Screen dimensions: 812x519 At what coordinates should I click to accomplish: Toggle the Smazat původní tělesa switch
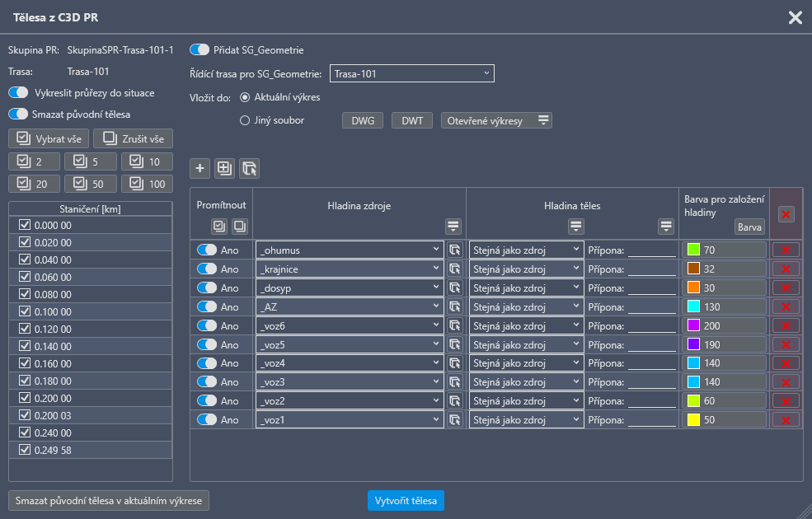[18, 115]
